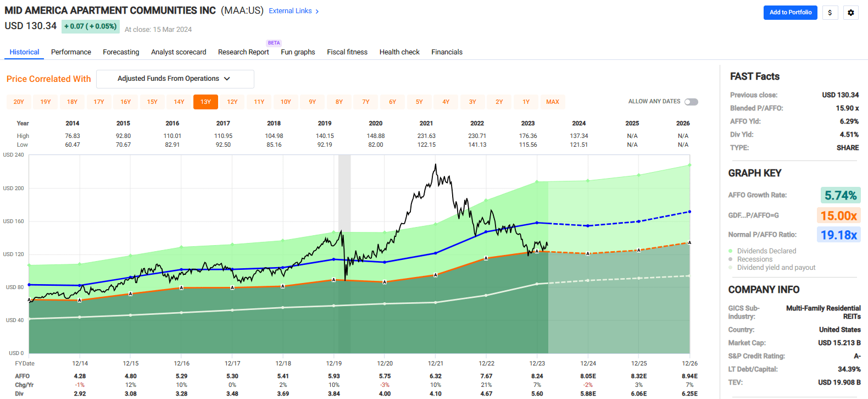The width and height of the screenshot is (868, 399).
Task: Switch the chart to 14Y
Action: pyautogui.click(x=179, y=102)
